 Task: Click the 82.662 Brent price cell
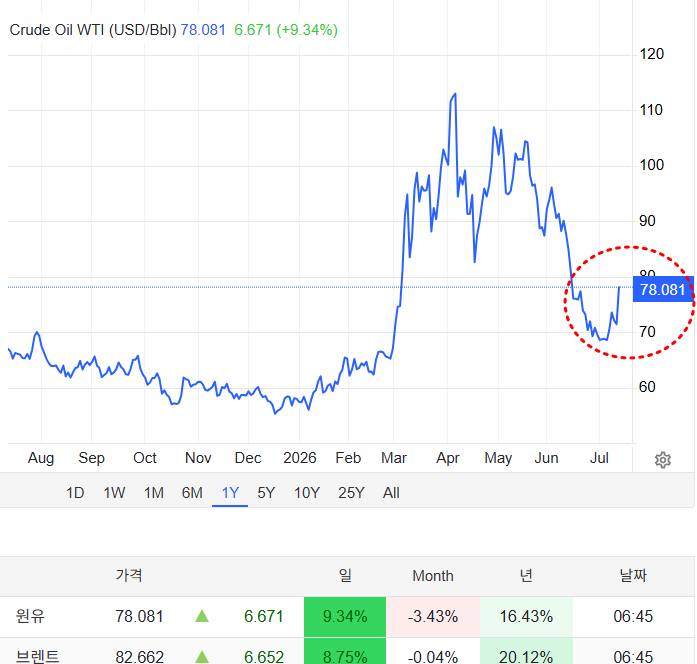pyautogui.click(x=140, y=656)
